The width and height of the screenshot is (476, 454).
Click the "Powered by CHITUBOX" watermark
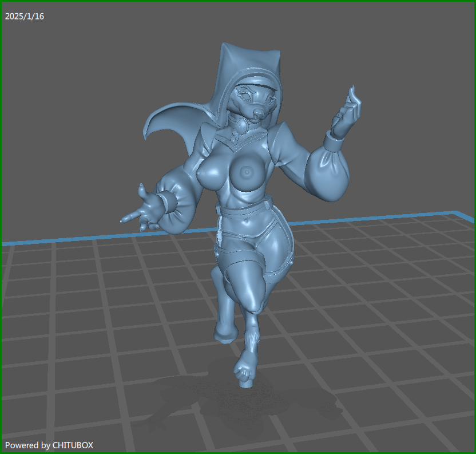(x=49, y=445)
